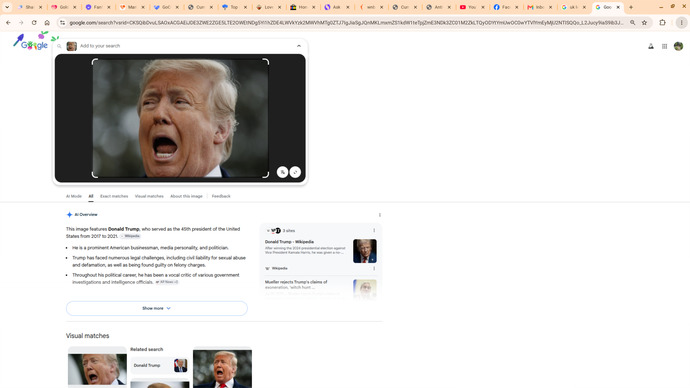Switch to the AI Mode tab
This screenshot has width=690, height=388.
click(73, 196)
